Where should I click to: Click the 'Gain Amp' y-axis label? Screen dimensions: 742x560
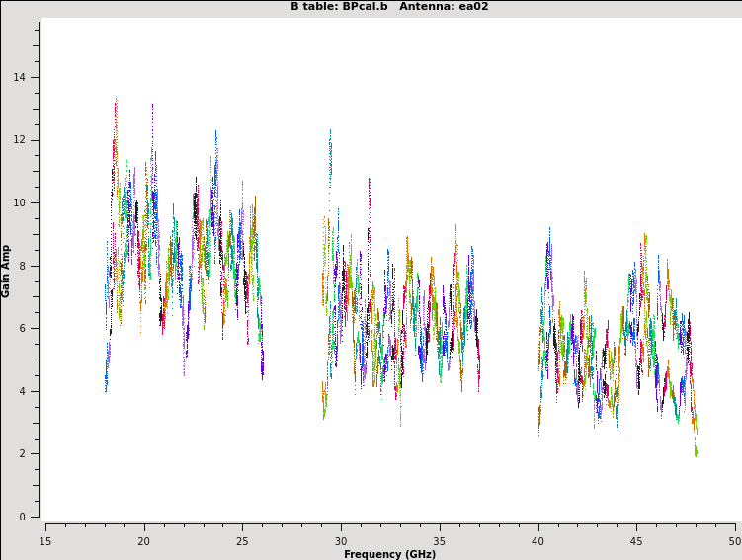tap(7, 271)
